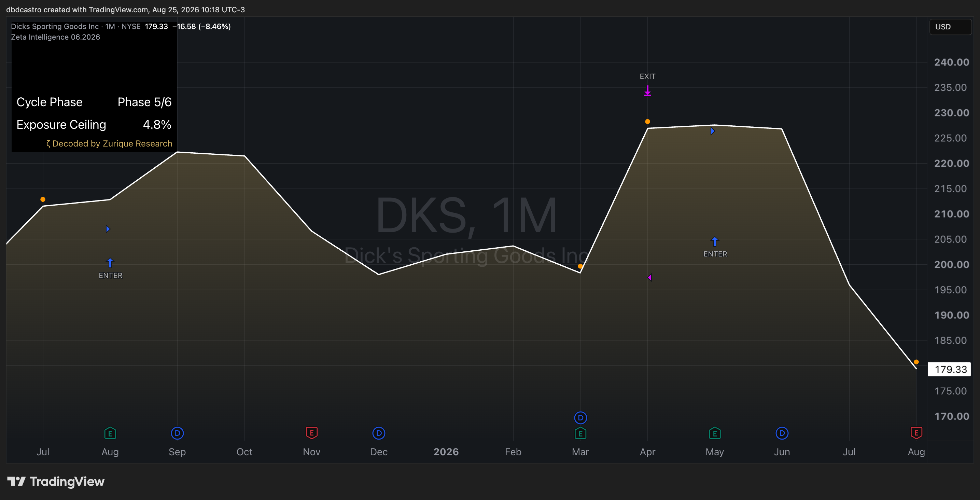The height and width of the screenshot is (500, 980).
Task: Click the Dicks Sporting Goods Inc symbol title
Action: click(x=55, y=26)
